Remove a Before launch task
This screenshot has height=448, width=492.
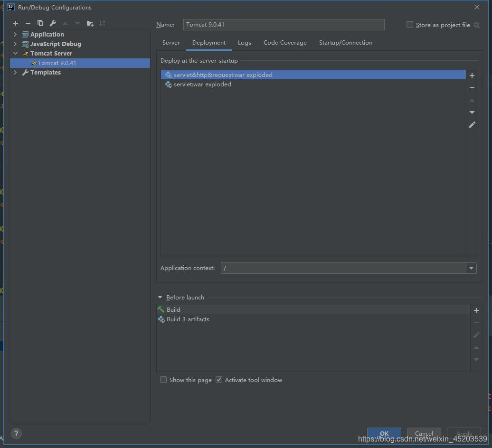[x=476, y=323]
